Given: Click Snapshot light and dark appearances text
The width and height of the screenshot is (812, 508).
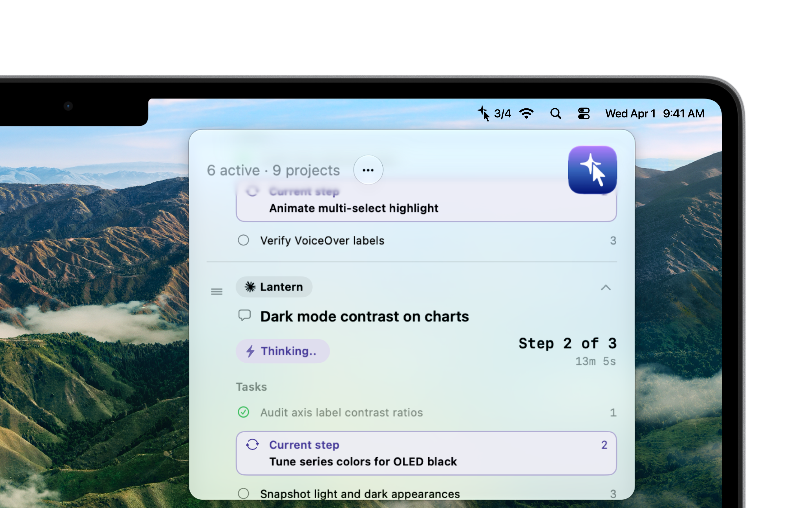Looking at the screenshot, I should (x=360, y=494).
